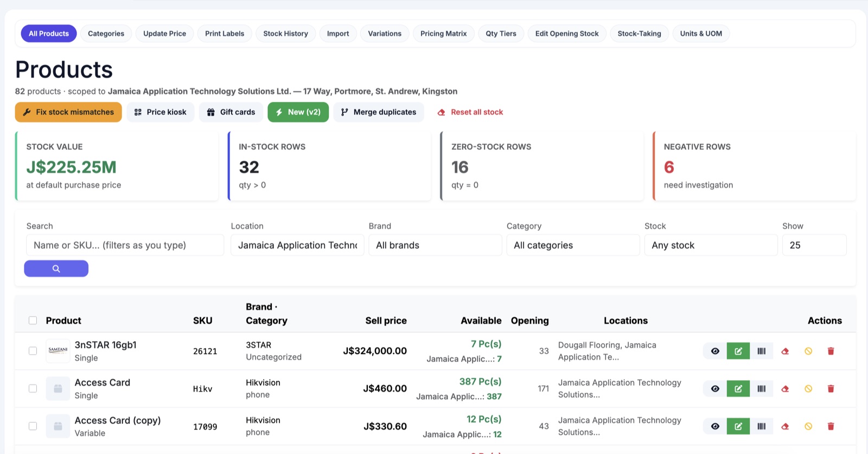View the 3nSTAR 16gb1 product via eye icon
Image resolution: width=868 pixels, height=454 pixels.
715,351
